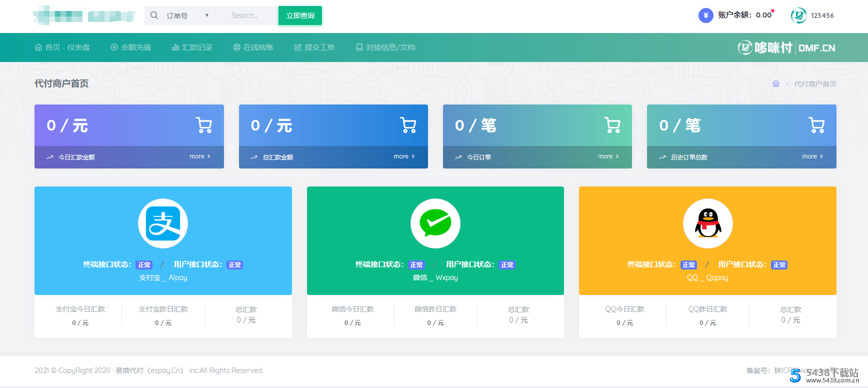
Task: Open the 订单号 search type dropdown
Action: 187,15
